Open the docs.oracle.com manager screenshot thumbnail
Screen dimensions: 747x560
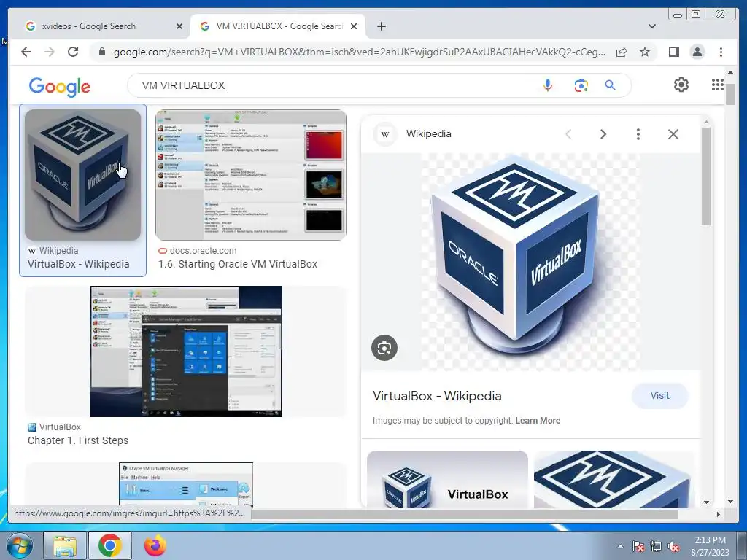(x=251, y=175)
